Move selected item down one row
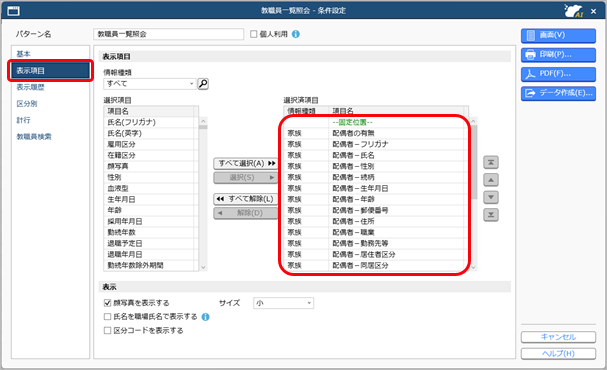This screenshot has width=607, height=370. [x=491, y=197]
